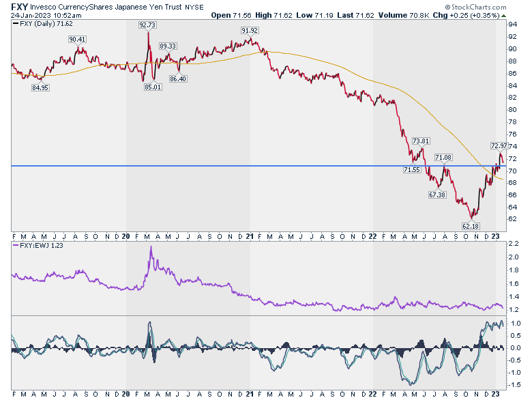Click the 71.08 price annotation
This screenshot has width=532, height=400.
point(443,157)
